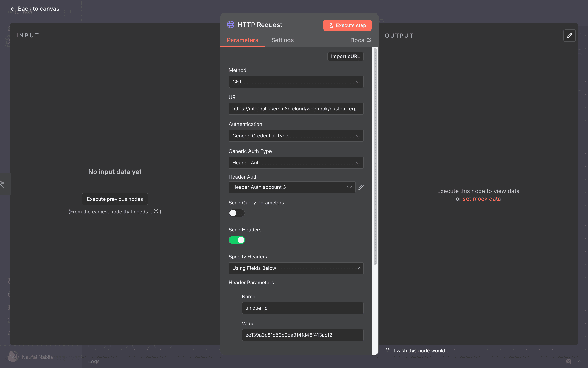Open the Authentication dropdown
Image resolution: width=588 pixels, height=368 pixels.
pos(296,136)
